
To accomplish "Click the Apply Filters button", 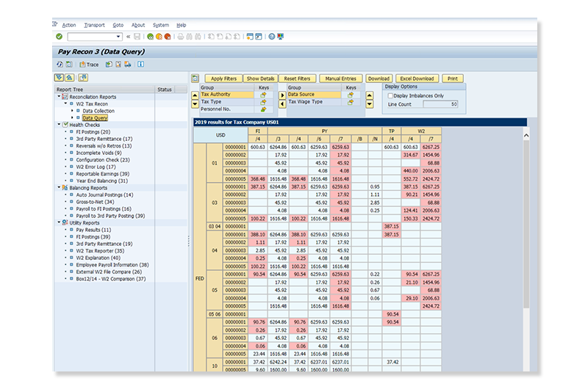I will (223, 79).
